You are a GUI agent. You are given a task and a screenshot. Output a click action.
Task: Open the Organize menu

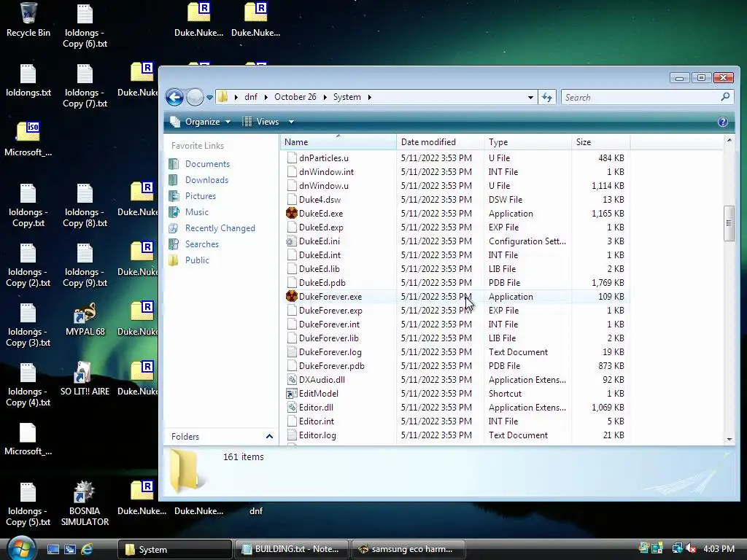(201, 122)
